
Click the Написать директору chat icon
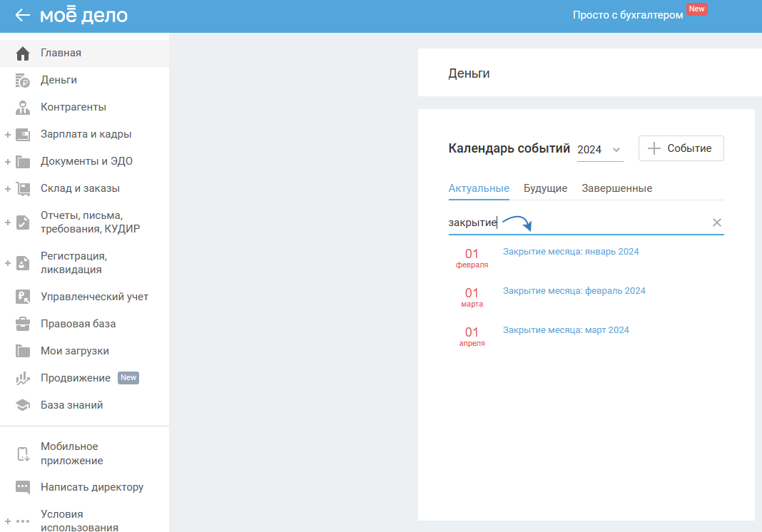(23, 487)
